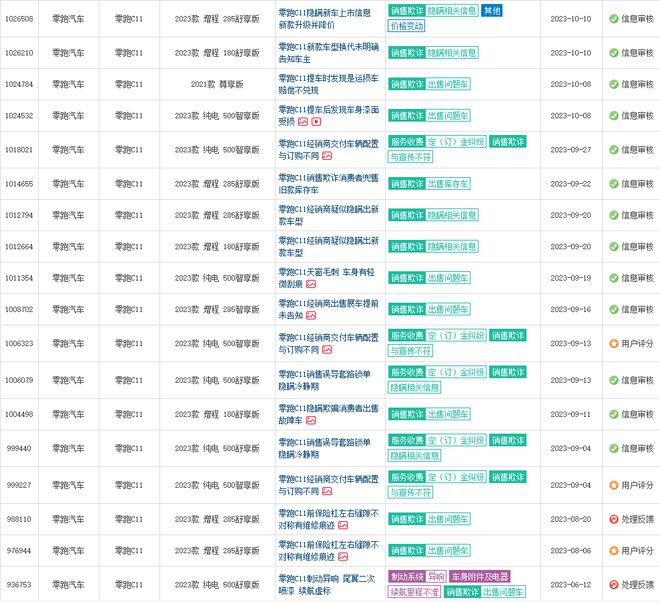Click date 2023-08-20 in row 988110
Viewport: 660px width, 602px height.
coord(570,519)
